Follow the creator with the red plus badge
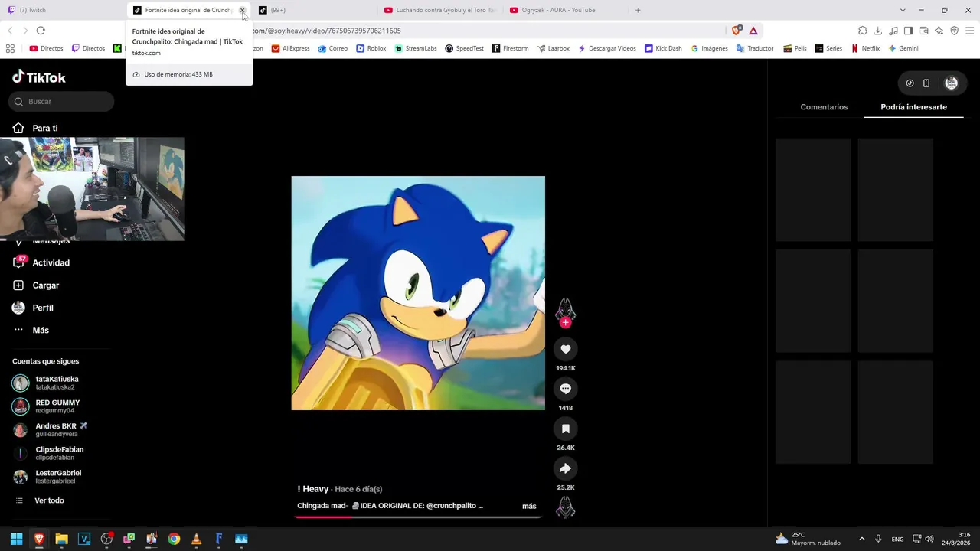The image size is (980, 551). (565, 322)
